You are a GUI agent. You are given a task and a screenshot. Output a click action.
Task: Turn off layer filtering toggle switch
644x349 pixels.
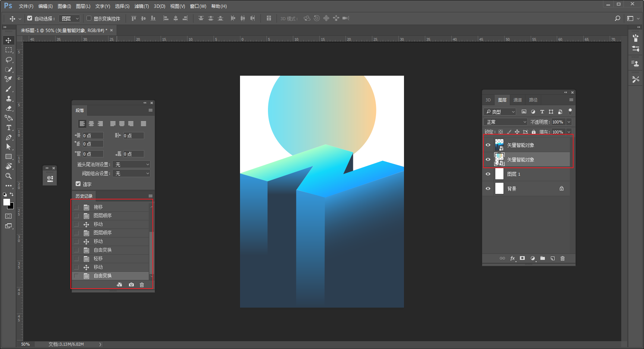(x=570, y=111)
